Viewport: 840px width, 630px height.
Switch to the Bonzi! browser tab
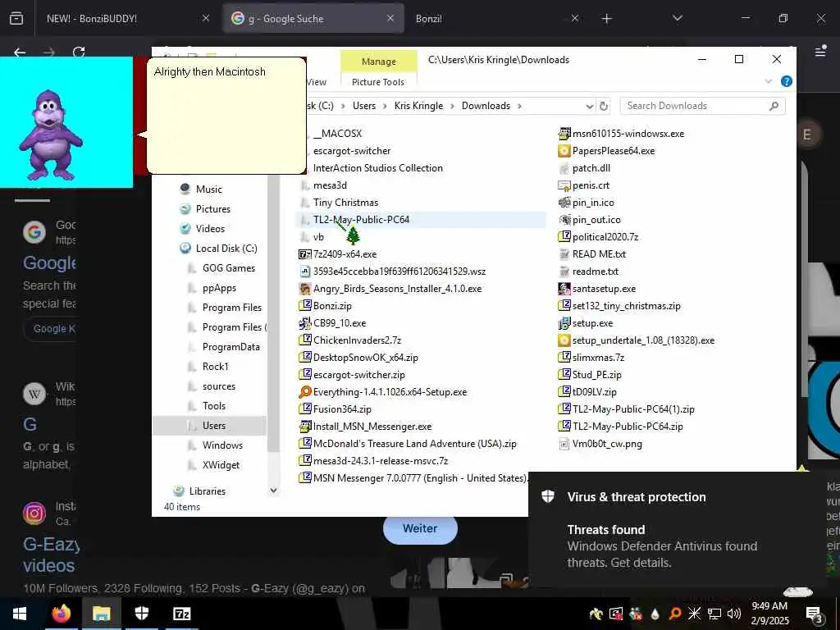click(x=429, y=18)
